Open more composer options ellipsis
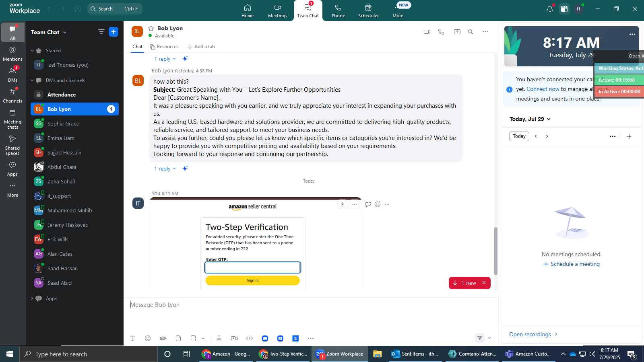The width and height of the screenshot is (644, 362). pyautogui.click(x=311, y=338)
